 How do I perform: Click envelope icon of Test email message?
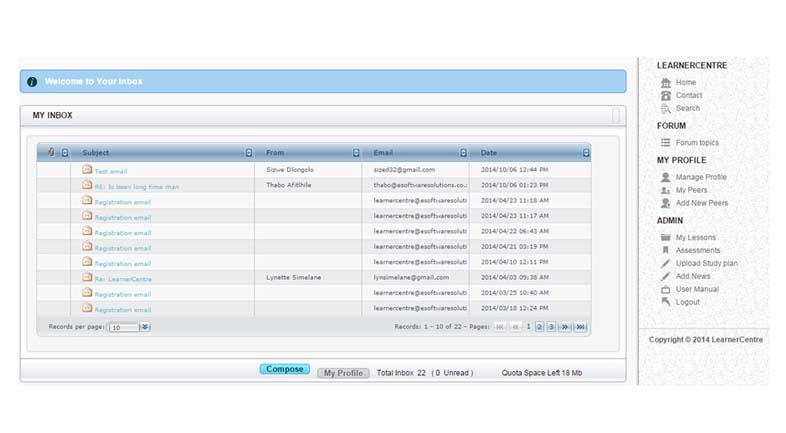click(x=88, y=170)
